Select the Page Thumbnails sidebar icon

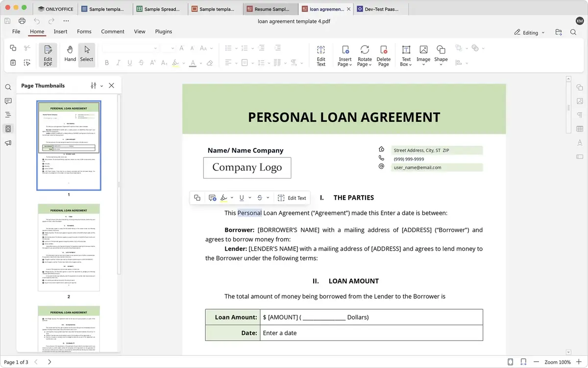click(x=8, y=129)
